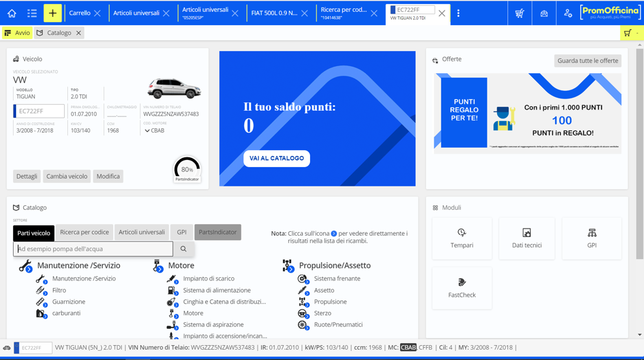Click the Manutenzione /Servizio category wrench icon
This screenshot has width=644, height=360.
[25, 266]
